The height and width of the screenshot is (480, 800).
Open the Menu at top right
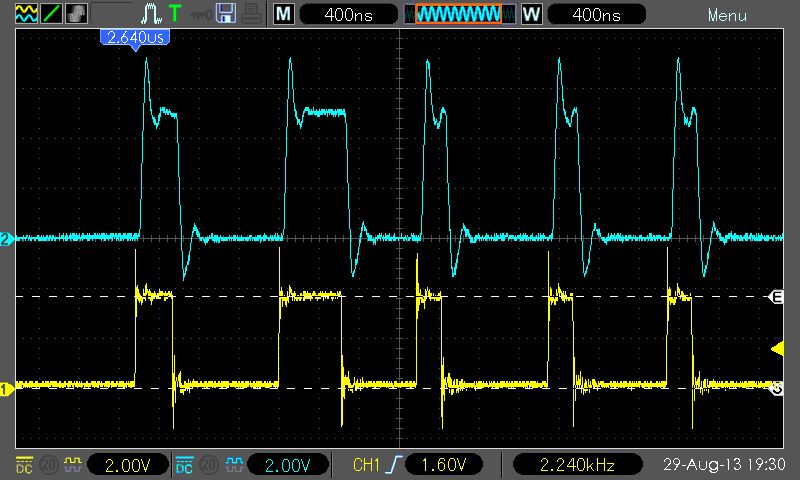(x=727, y=15)
